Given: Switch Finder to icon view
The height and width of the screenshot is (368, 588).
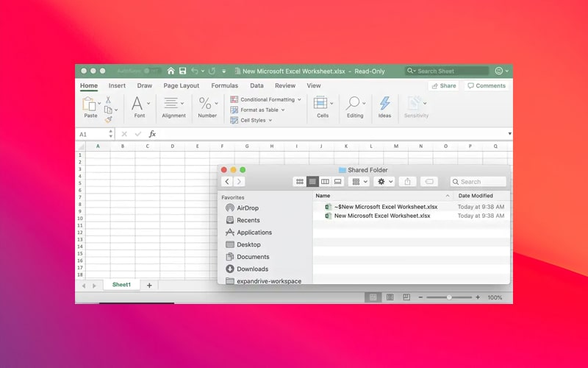Looking at the screenshot, I should click(x=299, y=181).
